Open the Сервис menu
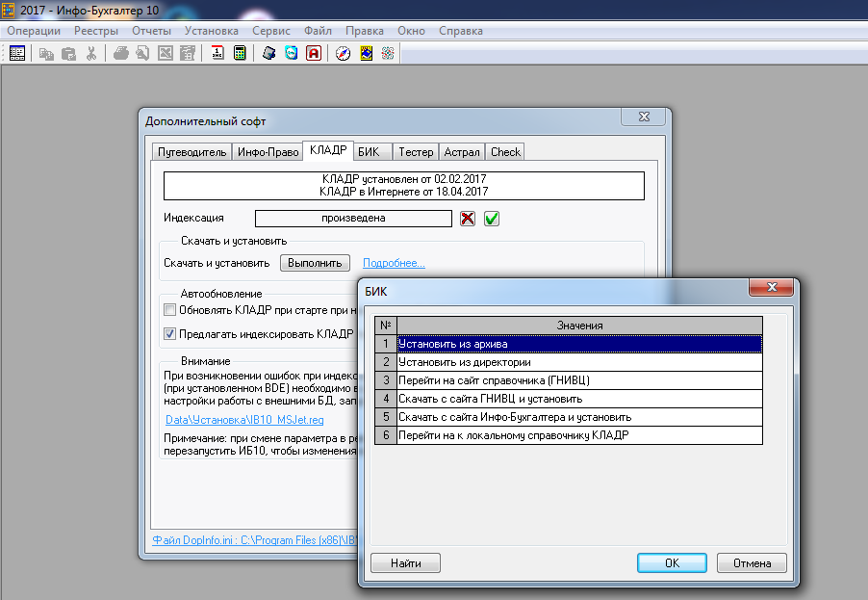 click(x=271, y=31)
